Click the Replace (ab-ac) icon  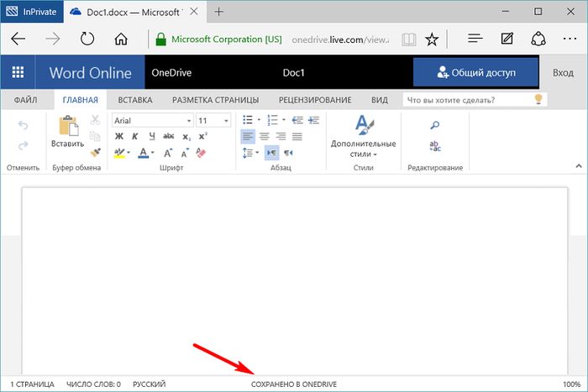point(434,146)
